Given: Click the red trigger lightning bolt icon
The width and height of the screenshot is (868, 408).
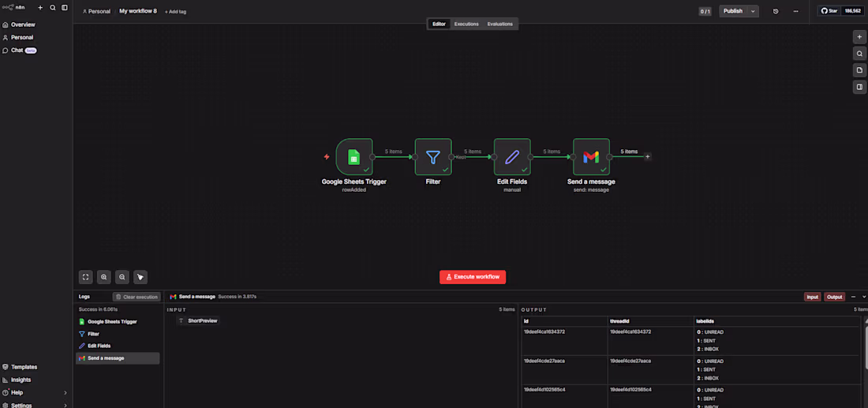Looking at the screenshot, I should [x=327, y=157].
